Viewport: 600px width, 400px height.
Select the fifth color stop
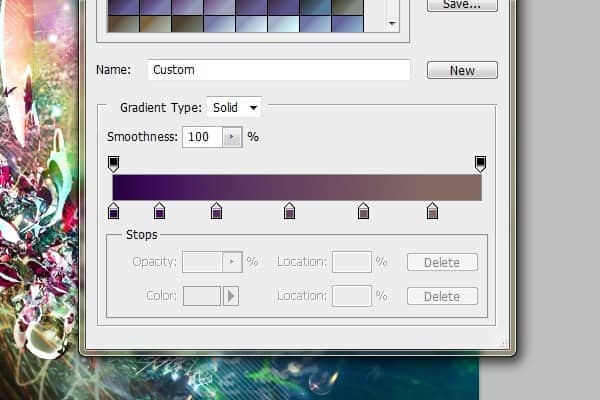click(363, 211)
